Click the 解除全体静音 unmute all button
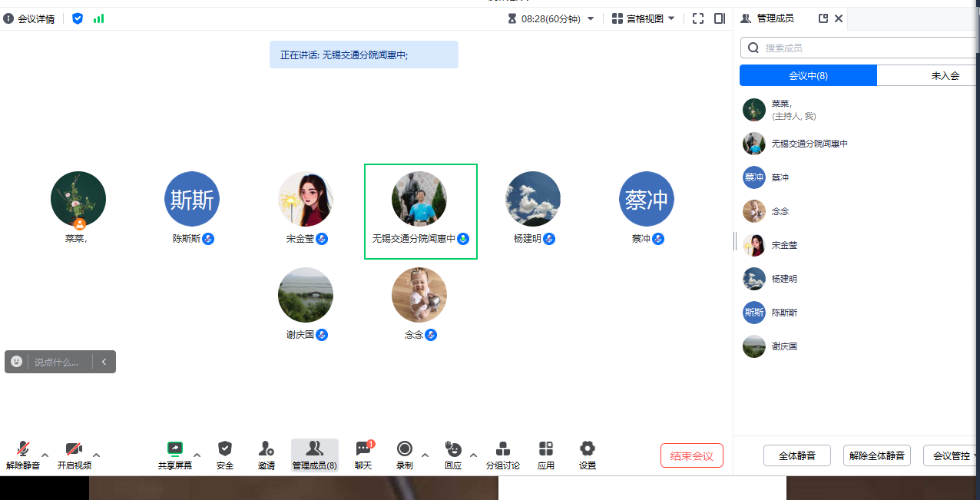 (x=876, y=455)
